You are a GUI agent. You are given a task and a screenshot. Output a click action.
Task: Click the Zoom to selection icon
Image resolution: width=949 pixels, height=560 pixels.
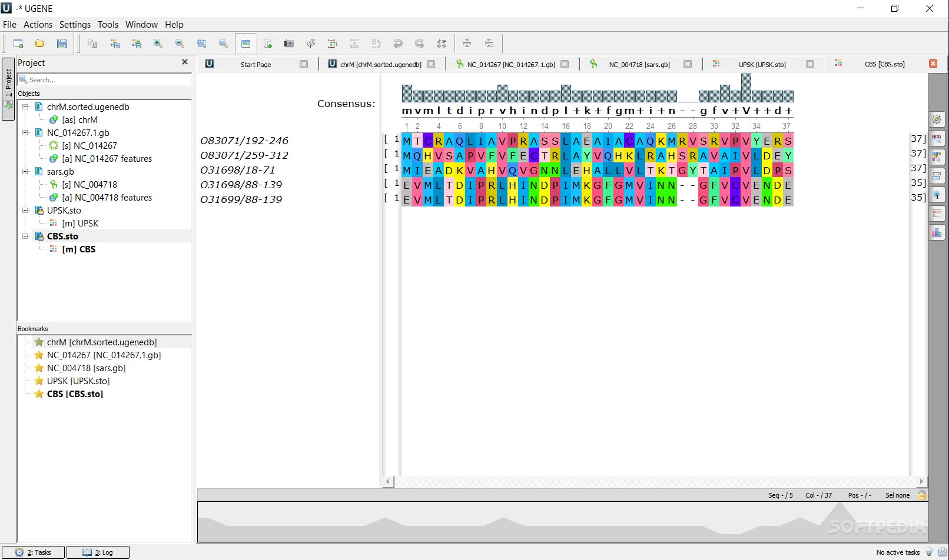pos(201,44)
